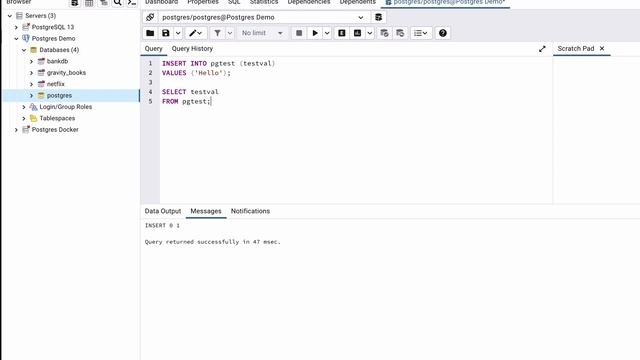Click the Explain Analyze button
Image resolution: width=640 pixels, height=360 pixels.
357,33
